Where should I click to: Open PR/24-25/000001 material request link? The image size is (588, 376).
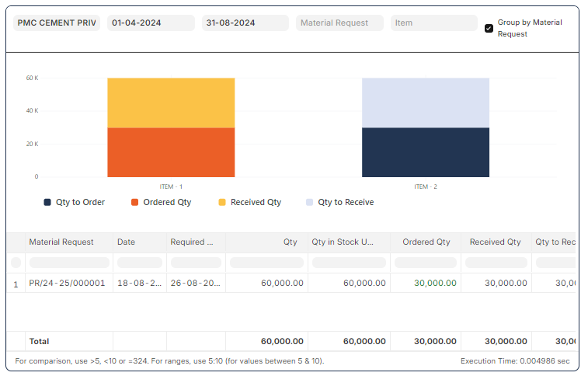coord(67,284)
